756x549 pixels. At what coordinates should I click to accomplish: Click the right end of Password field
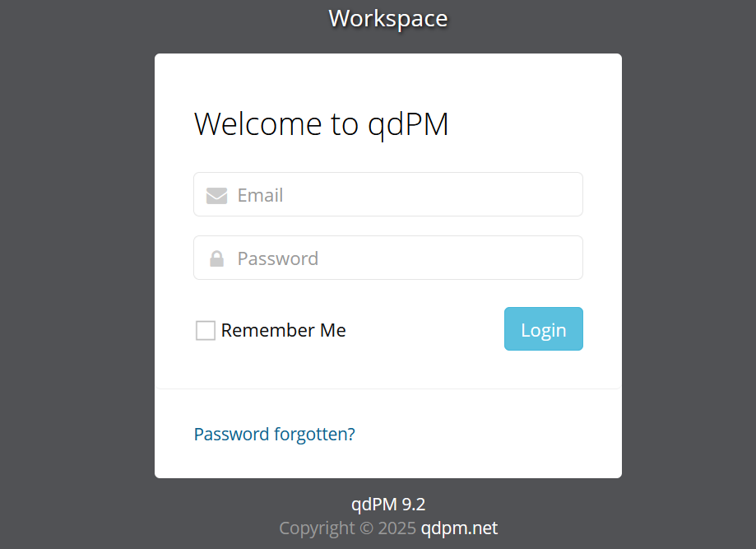[568, 258]
